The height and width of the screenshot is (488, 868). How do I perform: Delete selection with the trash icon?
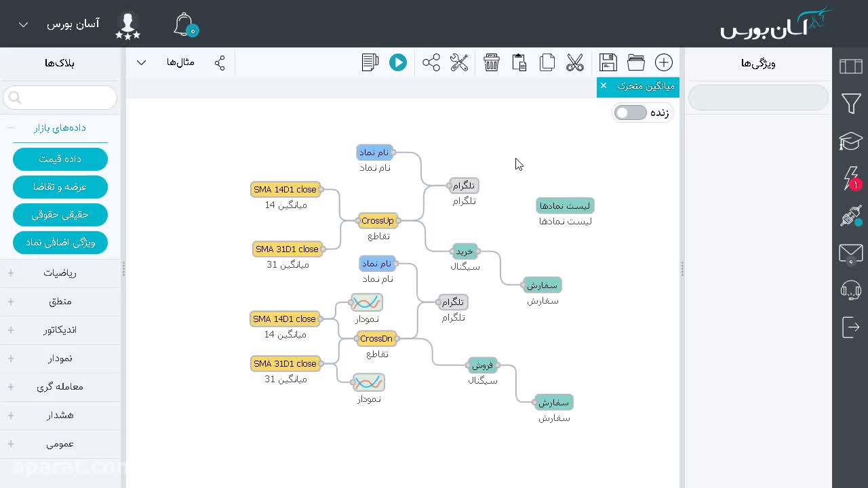[x=492, y=62]
